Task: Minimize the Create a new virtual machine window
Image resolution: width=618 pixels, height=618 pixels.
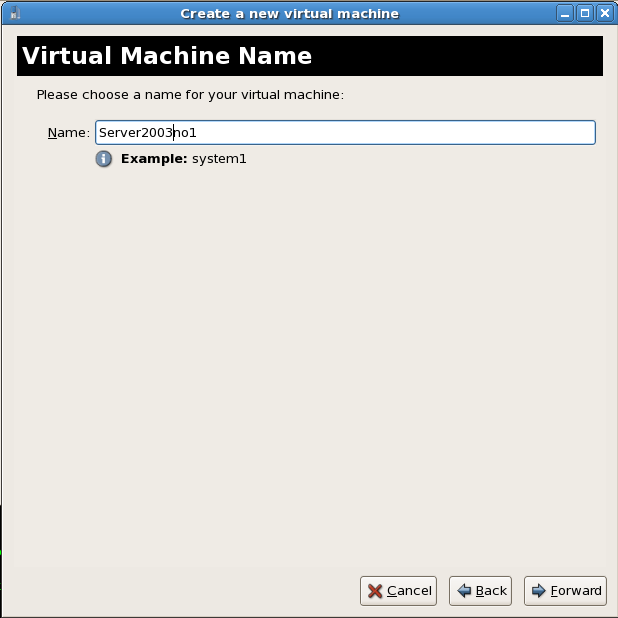Action: [x=565, y=14]
